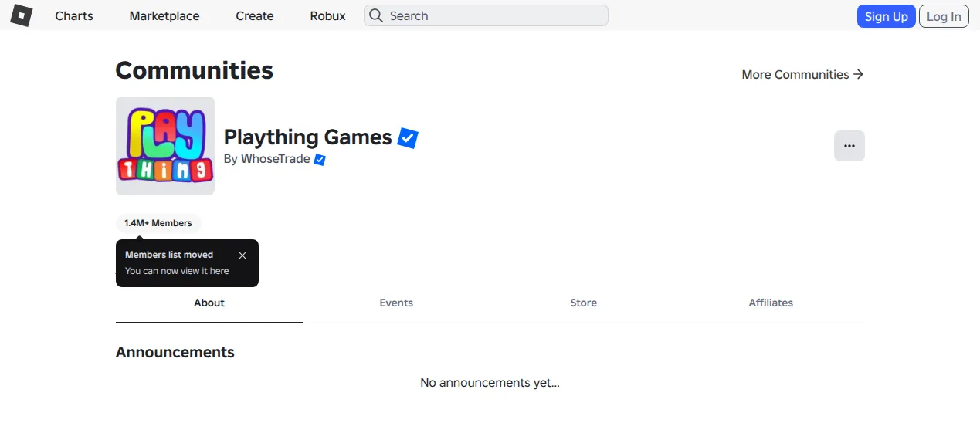Click the search magnifier icon
The height and width of the screenshot is (447, 980).
376,15
